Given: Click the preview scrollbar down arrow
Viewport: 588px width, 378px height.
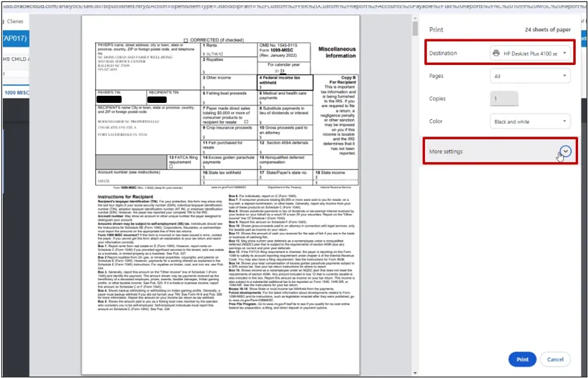Looking at the screenshot, I should (x=415, y=373).
